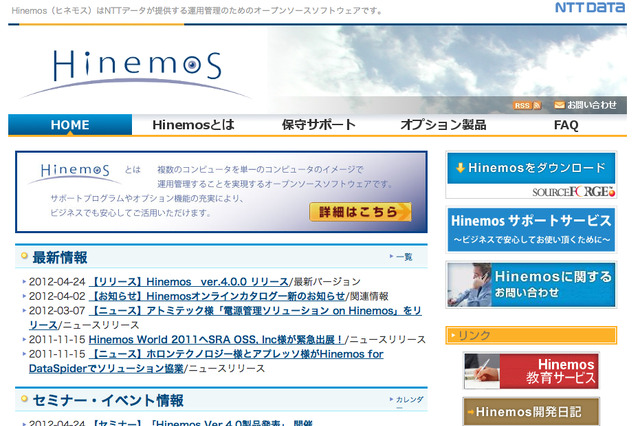Click the SourceForge logo
The image size is (640, 426).
pyautogui.click(x=573, y=191)
